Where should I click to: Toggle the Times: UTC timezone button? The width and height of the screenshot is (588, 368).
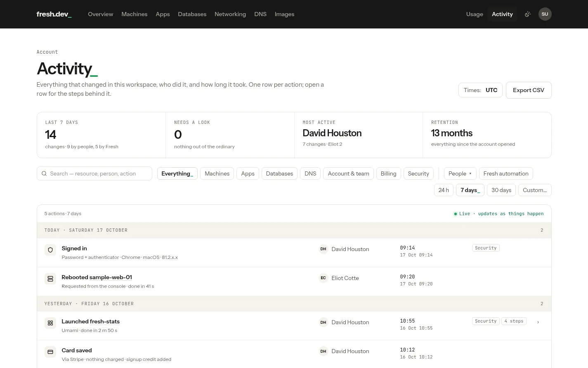pyautogui.click(x=480, y=90)
